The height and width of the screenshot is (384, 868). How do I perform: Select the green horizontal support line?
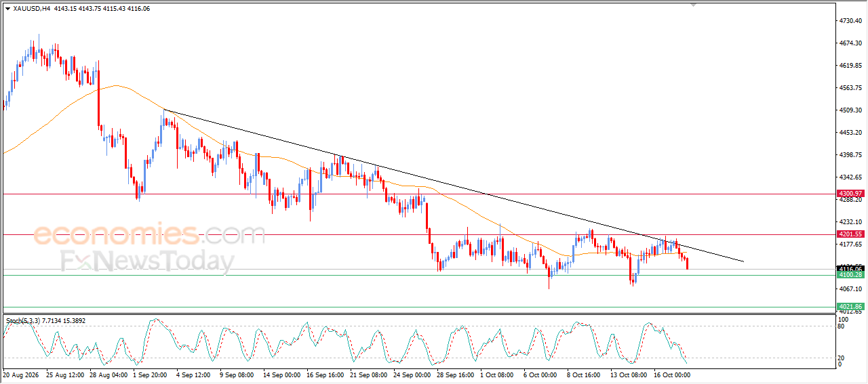[419, 275]
